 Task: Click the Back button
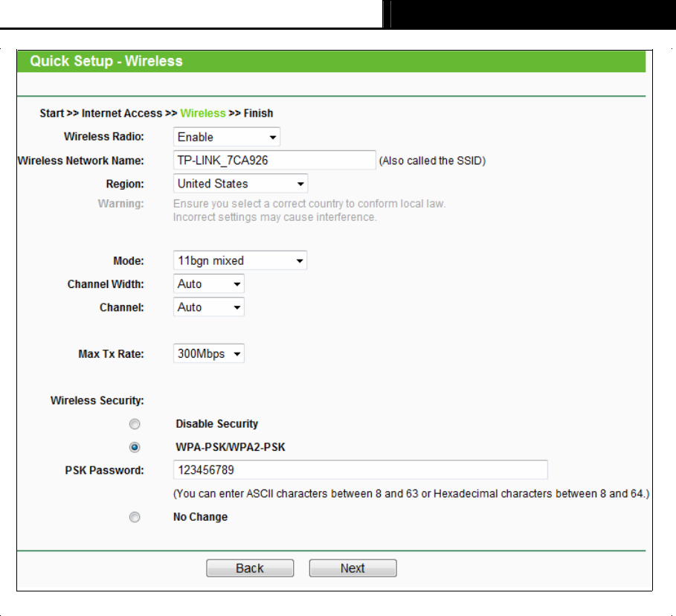click(x=250, y=568)
